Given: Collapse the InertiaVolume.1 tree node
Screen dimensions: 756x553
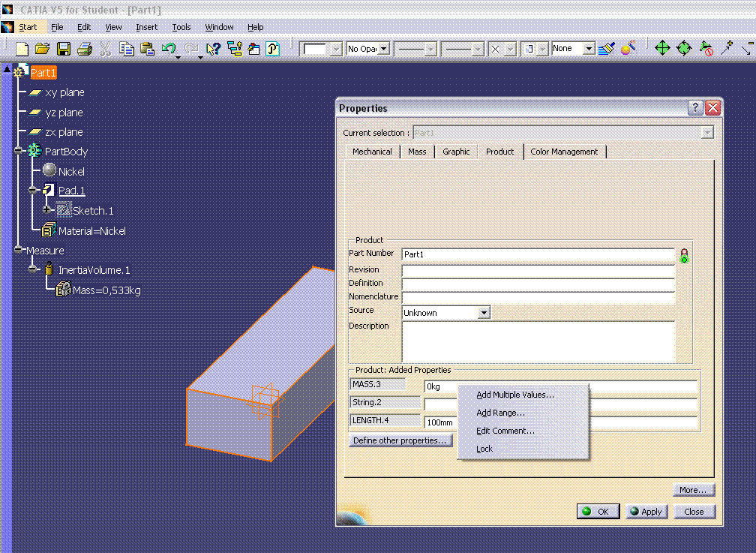Looking at the screenshot, I should point(33,269).
